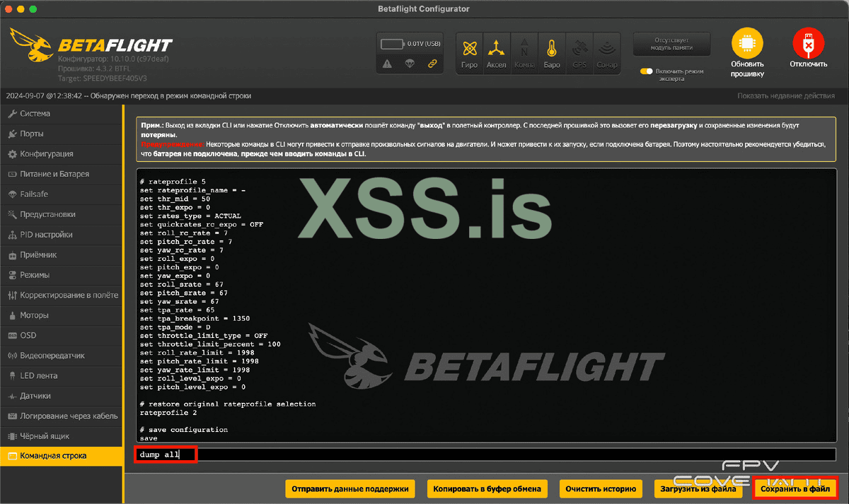The image size is (849, 504).
Task: Click line 'set yaw_rate_limit = 1998'
Action: pos(195,369)
